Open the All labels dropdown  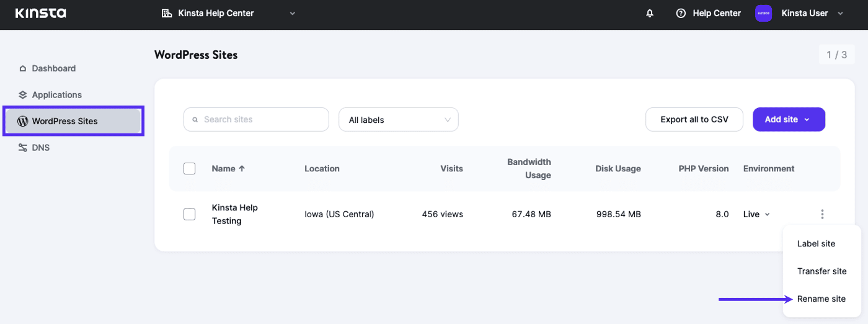[x=399, y=120]
